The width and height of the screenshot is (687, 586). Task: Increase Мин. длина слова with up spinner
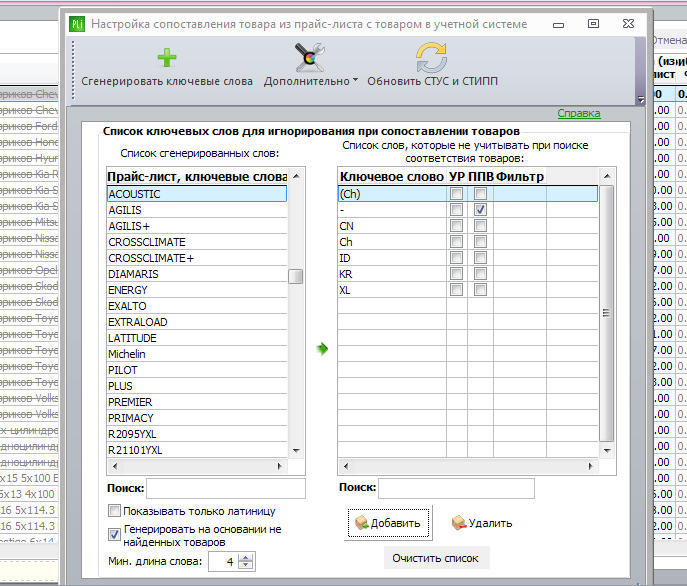click(246, 558)
